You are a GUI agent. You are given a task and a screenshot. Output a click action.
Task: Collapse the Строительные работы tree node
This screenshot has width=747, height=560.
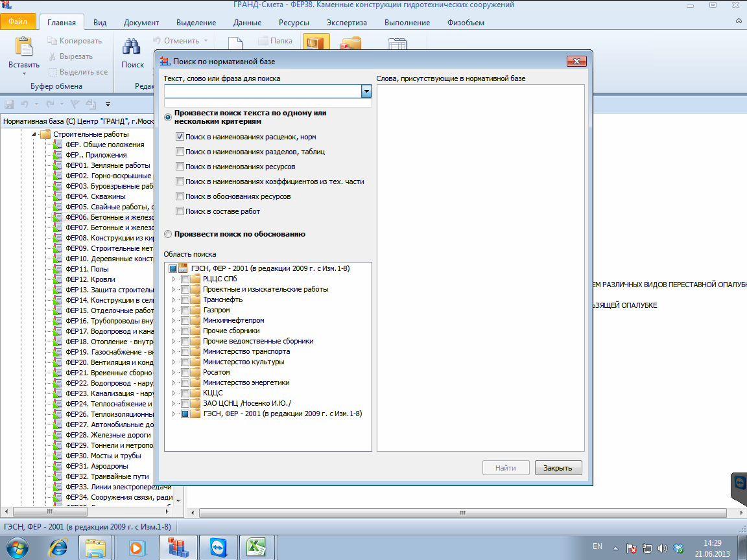pyautogui.click(x=34, y=134)
